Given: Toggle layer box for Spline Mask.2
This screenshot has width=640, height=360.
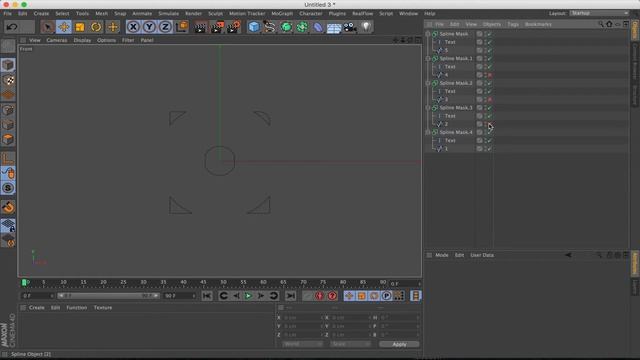Looking at the screenshot, I should point(480,83).
